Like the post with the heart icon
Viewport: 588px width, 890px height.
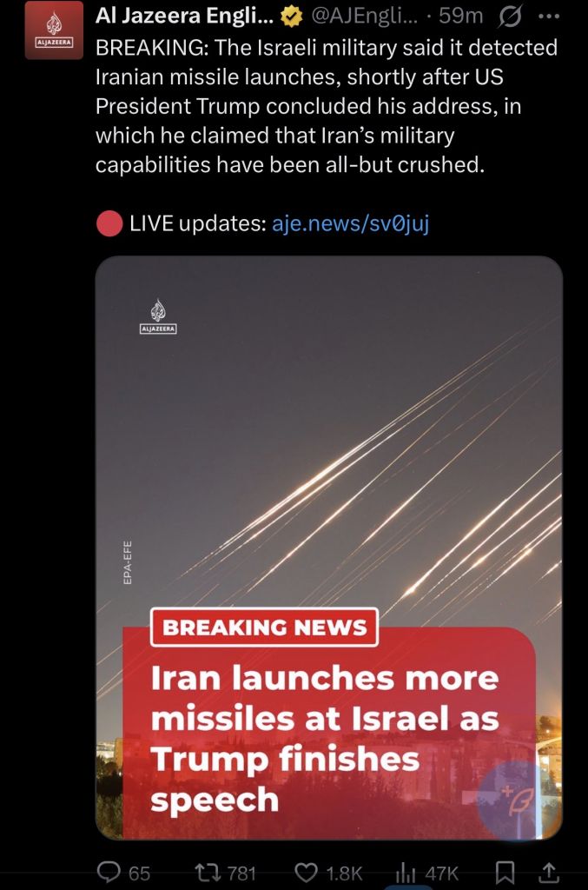click(307, 872)
